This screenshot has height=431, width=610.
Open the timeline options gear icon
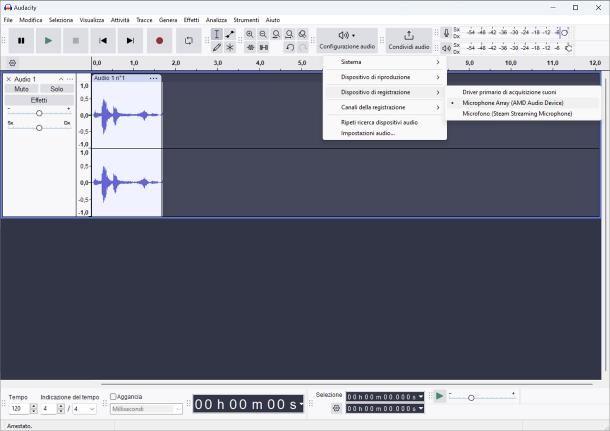(12, 63)
